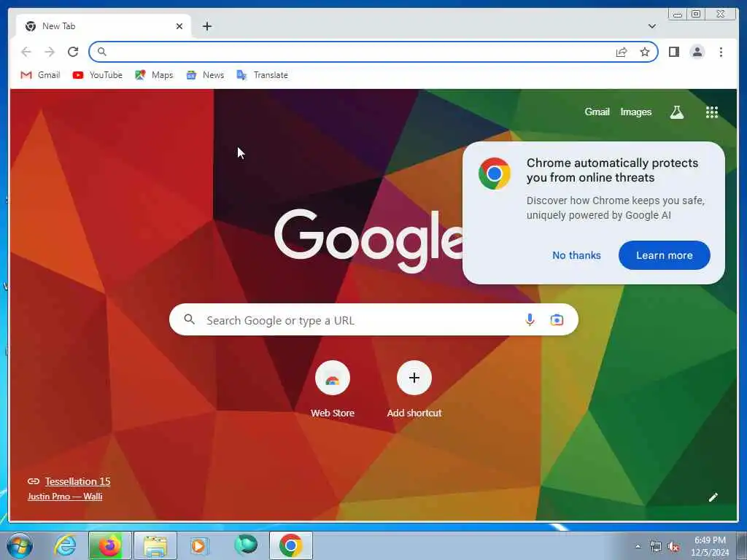Start voice search with microphone icon
This screenshot has width=747, height=560.
click(530, 319)
